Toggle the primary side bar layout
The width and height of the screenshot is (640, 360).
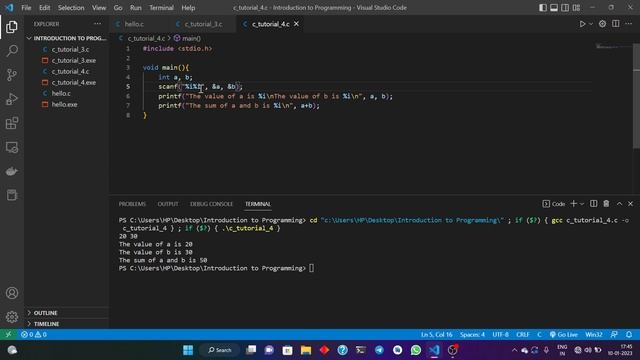[x=543, y=8]
